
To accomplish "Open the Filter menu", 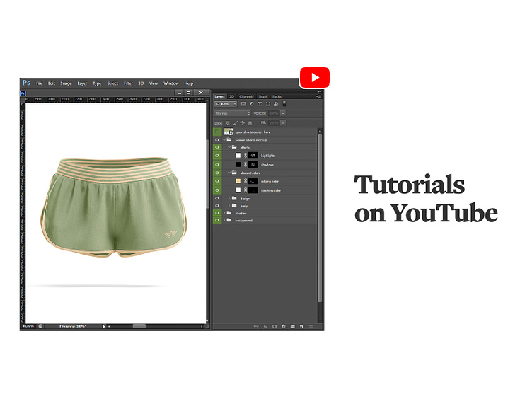I will (128, 83).
